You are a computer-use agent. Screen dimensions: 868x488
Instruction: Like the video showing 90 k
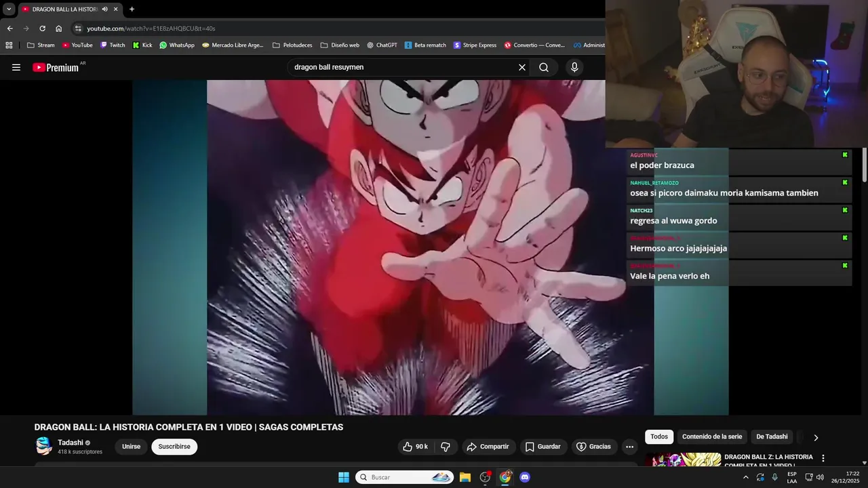click(415, 447)
